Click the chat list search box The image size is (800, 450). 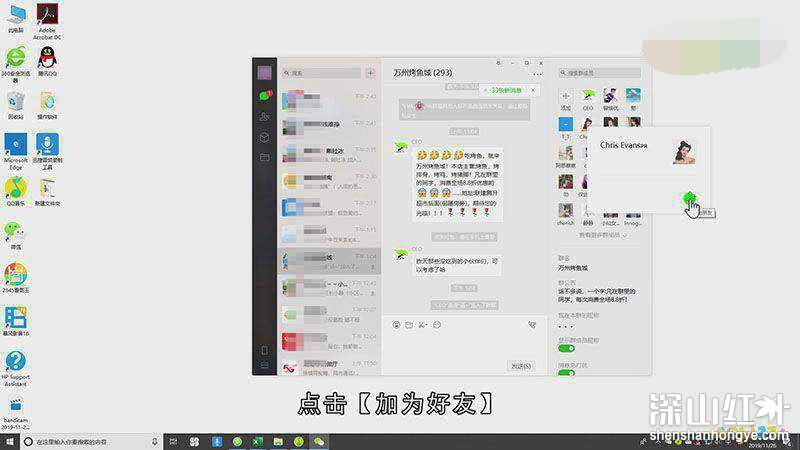[320, 73]
